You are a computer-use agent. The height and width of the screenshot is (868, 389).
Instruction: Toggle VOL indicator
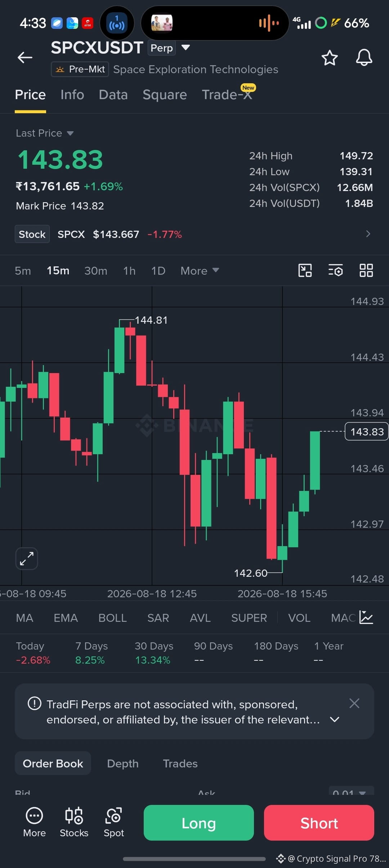click(x=299, y=618)
